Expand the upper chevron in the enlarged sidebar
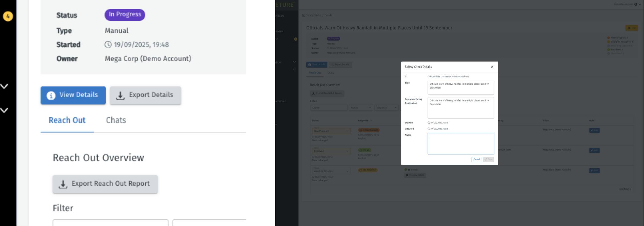The image size is (644, 226). [x=4, y=86]
